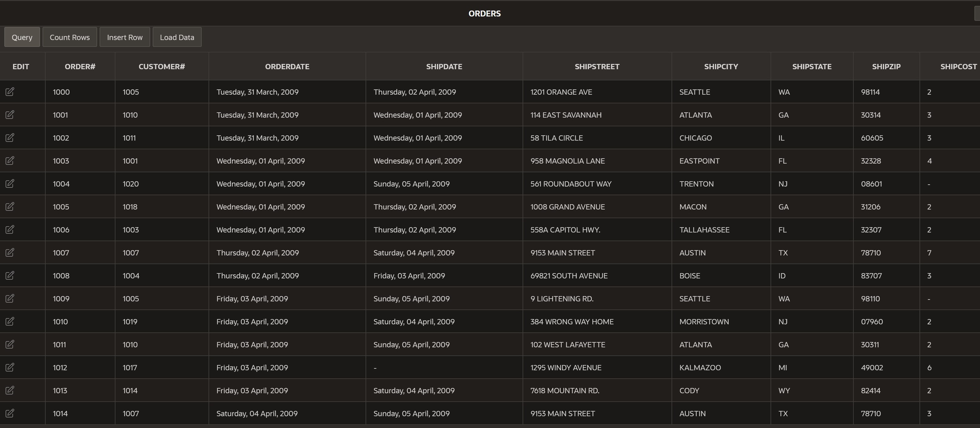
Task: Run the Query action
Action: [22, 37]
